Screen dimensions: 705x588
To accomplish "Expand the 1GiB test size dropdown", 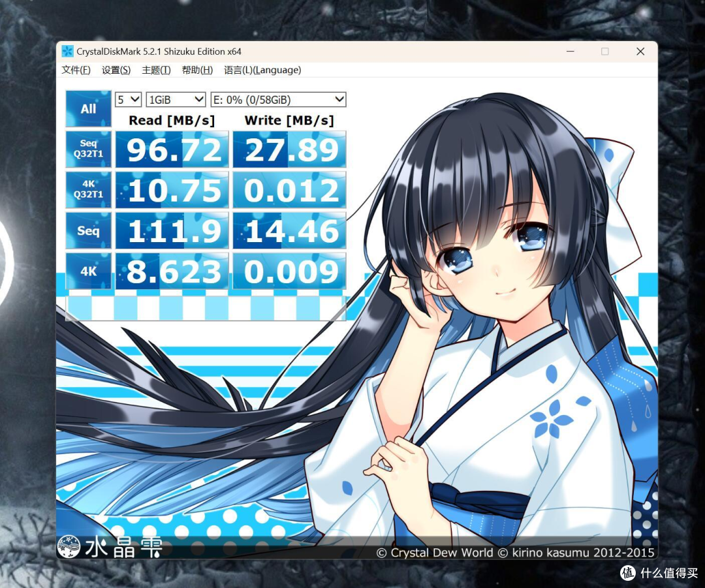I will [176, 100].
